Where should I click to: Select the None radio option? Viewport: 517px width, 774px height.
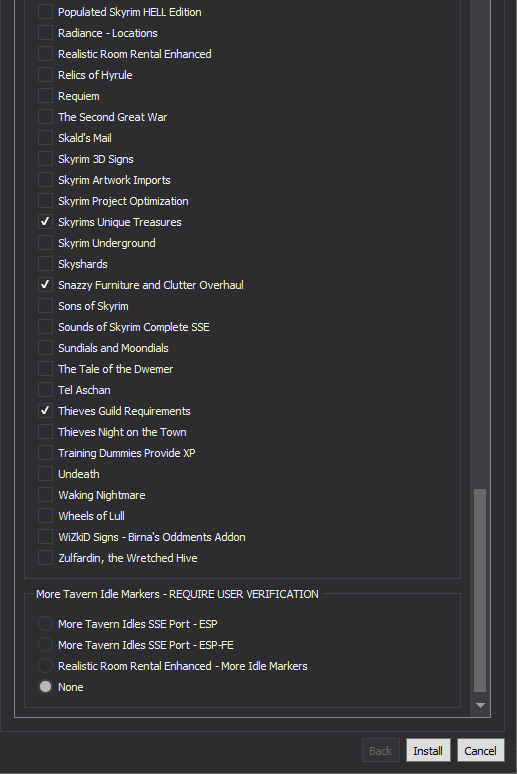(45, 687)
